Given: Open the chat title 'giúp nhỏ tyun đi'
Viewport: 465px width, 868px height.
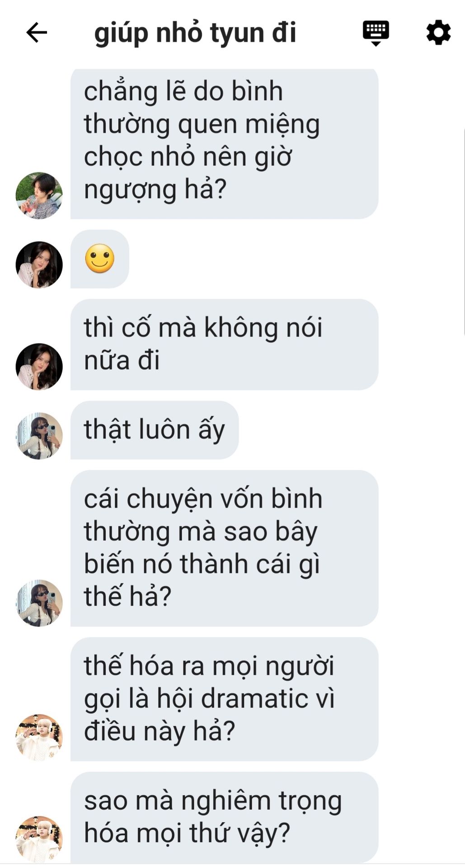Looking at the screenshot, I should click(x=195, y=33).
